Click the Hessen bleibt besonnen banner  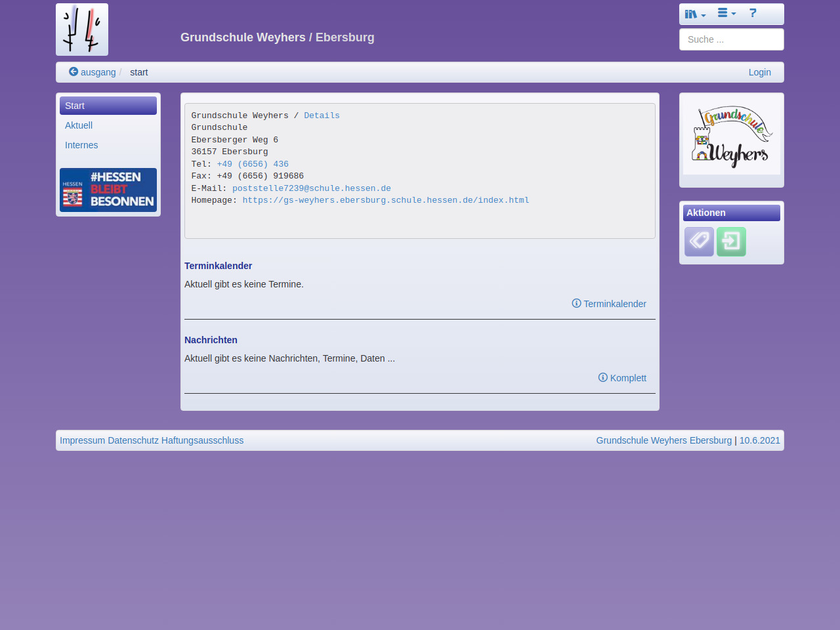click(x=108, y=190)
